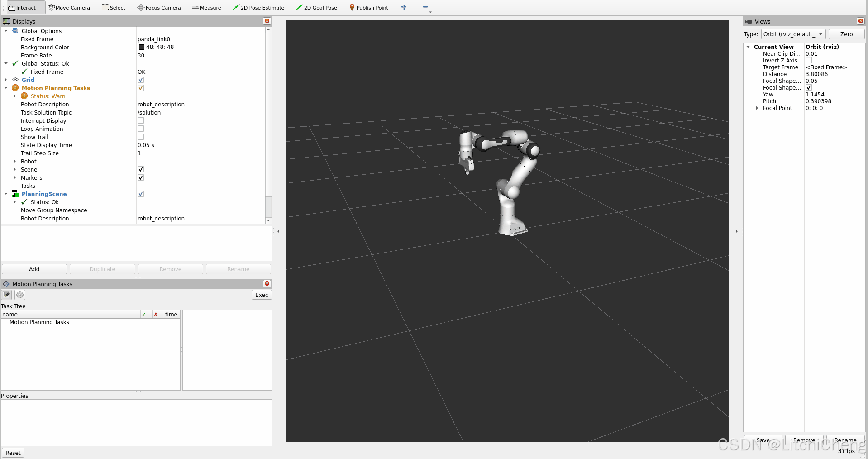Image resolution: width=868 pixels, height=459 pixels.
Task: Click the blue plus add-tool icon
Action: pyautogui.click(x=404, y=7)
